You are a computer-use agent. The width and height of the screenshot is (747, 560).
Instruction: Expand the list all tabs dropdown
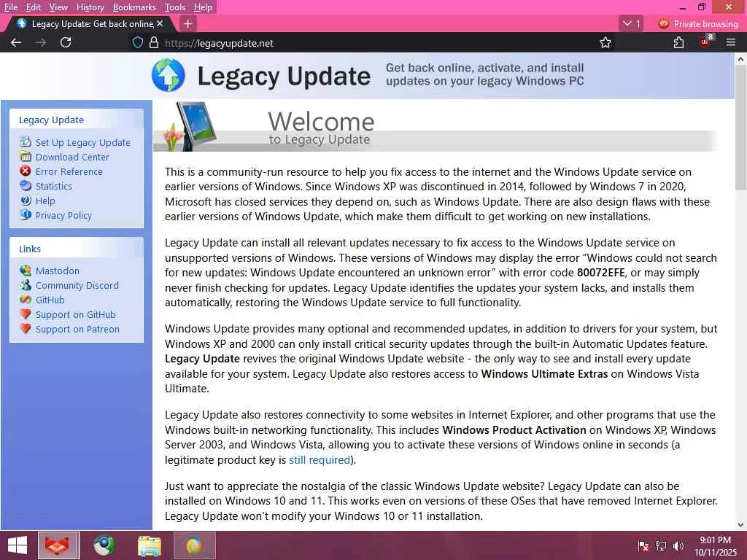tap(631, 23)
